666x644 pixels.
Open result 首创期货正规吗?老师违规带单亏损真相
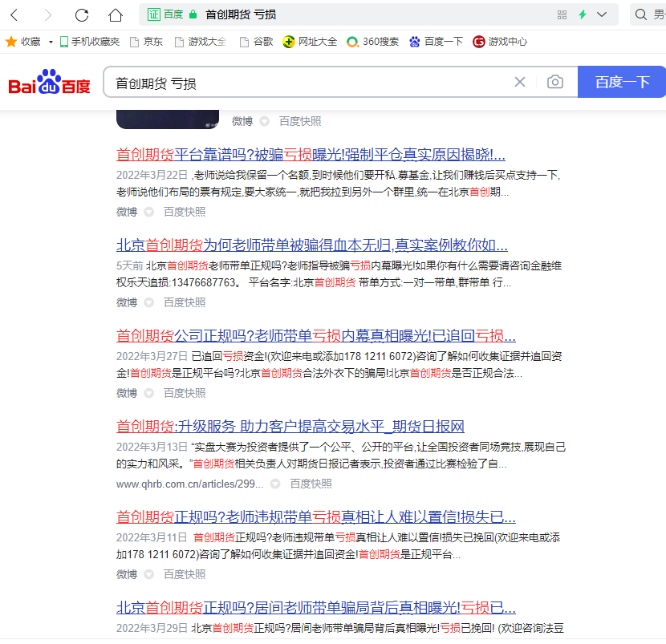coord(316,517)
